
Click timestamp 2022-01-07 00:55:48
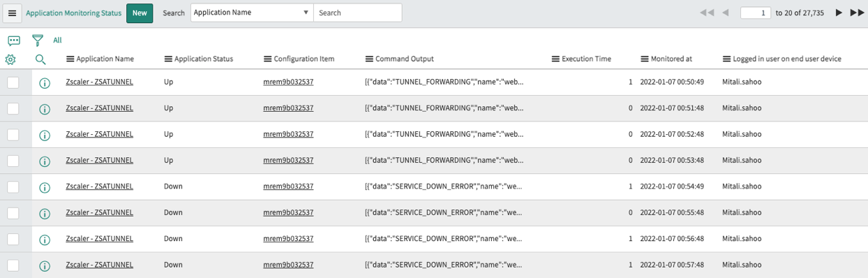click(x=672, y=212)
